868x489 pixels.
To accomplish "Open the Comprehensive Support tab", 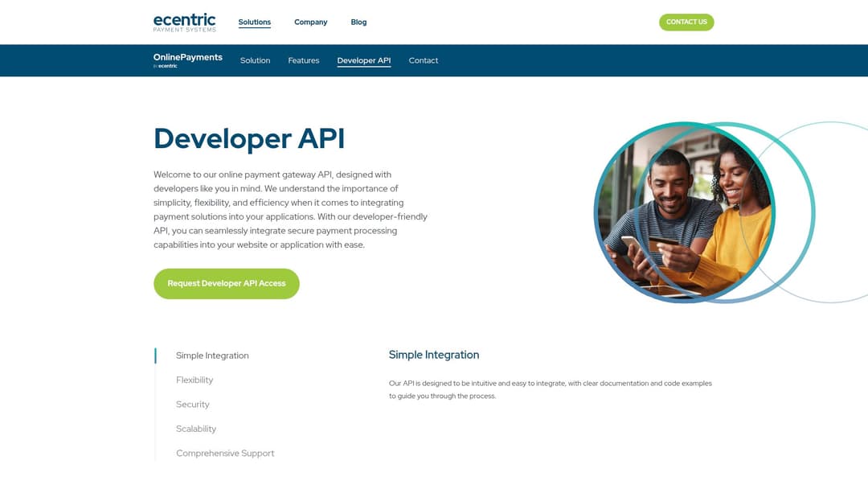I will [225, 454].
